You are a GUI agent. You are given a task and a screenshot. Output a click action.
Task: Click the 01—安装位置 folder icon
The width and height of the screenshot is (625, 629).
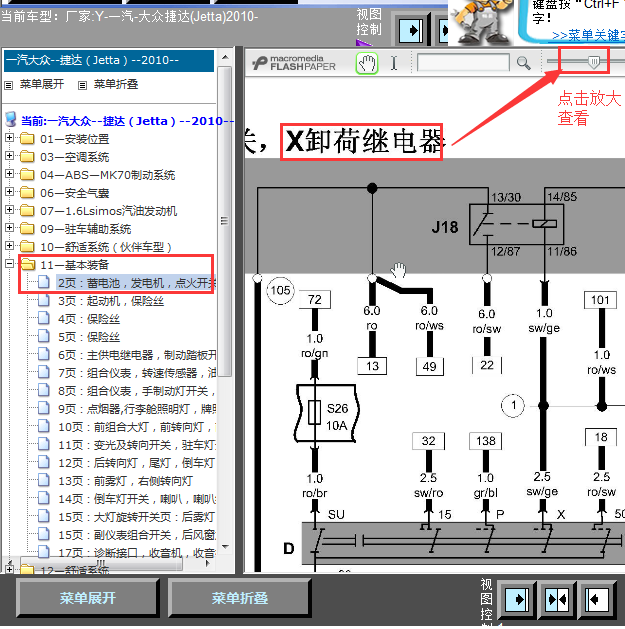(27, 139)
